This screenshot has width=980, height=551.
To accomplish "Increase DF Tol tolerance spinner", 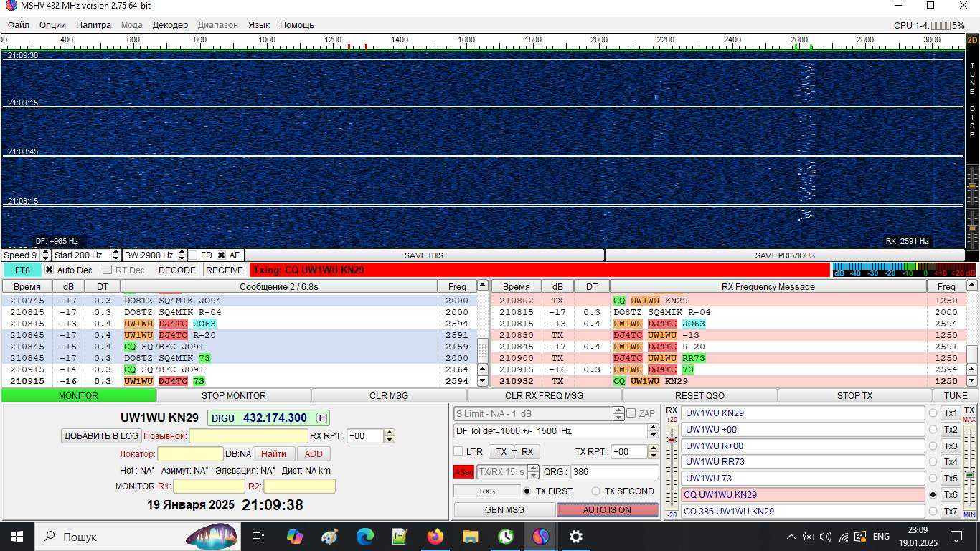I will 653,428.
